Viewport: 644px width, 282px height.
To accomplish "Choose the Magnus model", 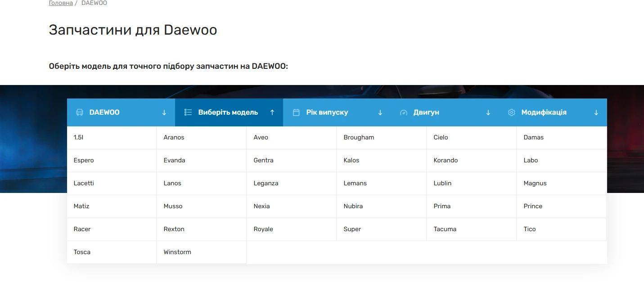I will pyautogui.click(x=562, y=184).
